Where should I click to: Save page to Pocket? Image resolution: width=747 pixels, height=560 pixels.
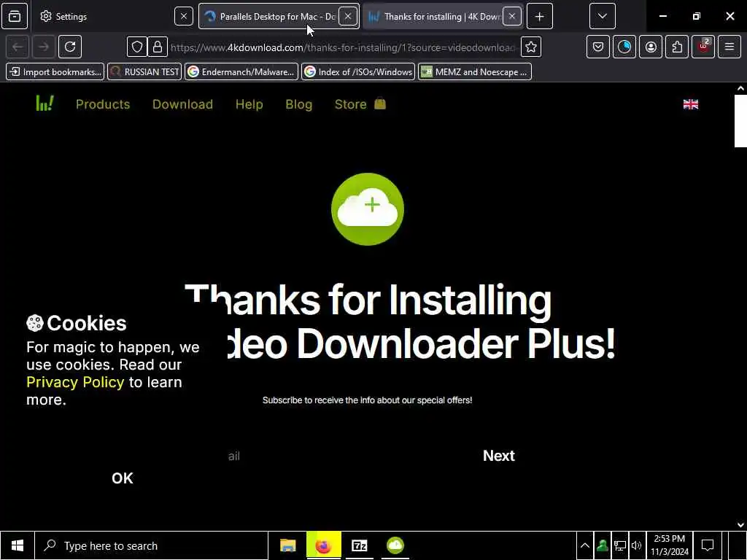point(598,47)
